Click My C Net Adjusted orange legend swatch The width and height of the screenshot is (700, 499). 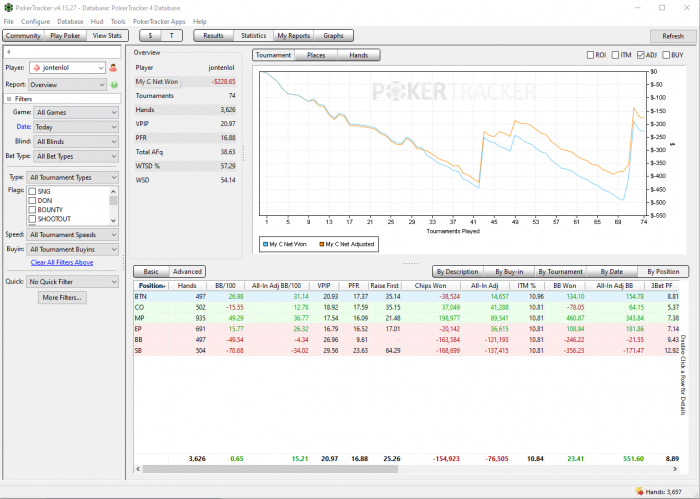[x=321, y=244]
